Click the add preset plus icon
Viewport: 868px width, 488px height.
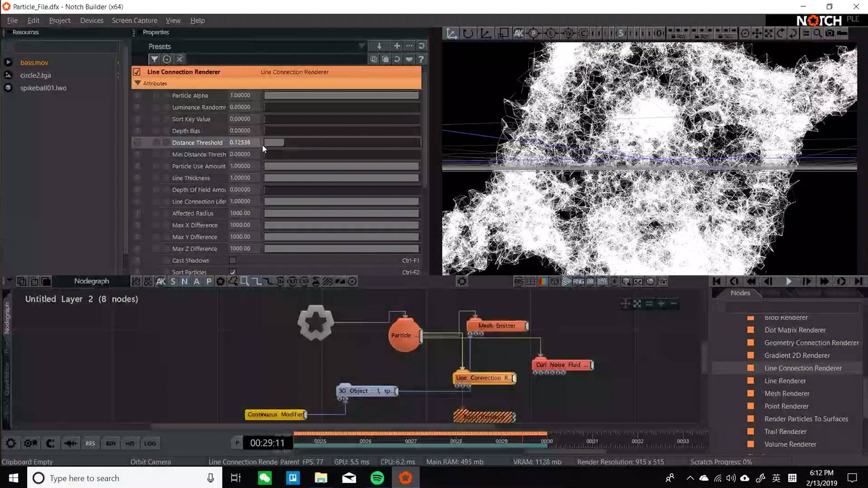click(x=396, y=46)
